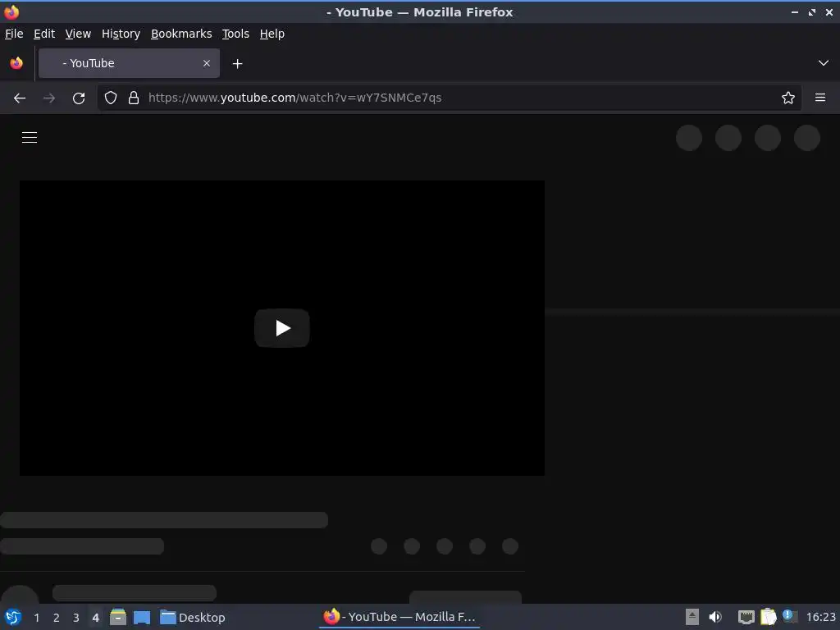Play the video with the center play button
Screen dimensions: 840x630
pyautogui.click(x=282, y=328)
